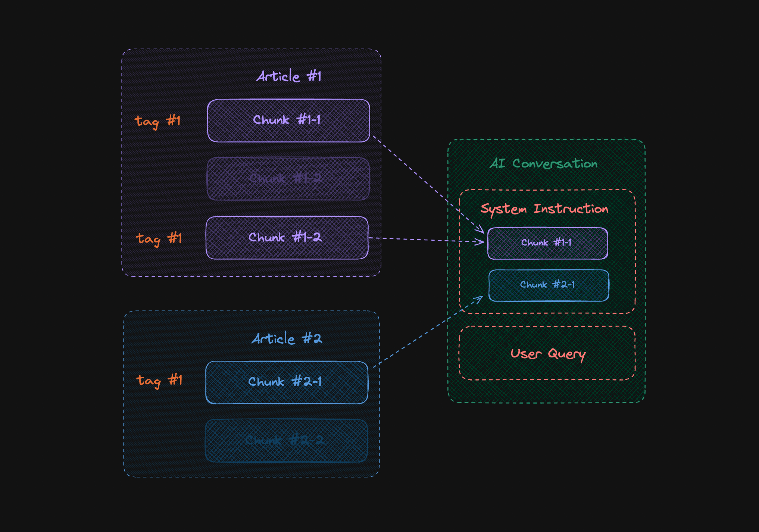
Task: Select Chunk #2-1 box inside Article #2
Action: click(x=286, y=382)
